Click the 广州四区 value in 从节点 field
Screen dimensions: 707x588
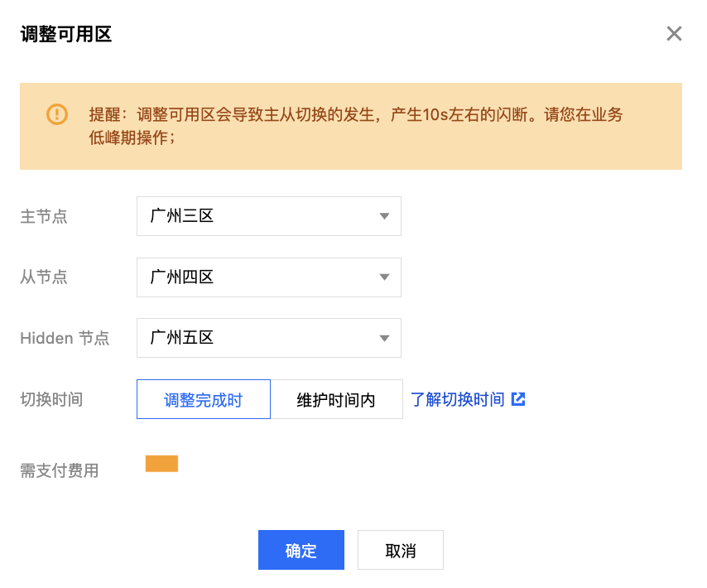click(181, 277)
